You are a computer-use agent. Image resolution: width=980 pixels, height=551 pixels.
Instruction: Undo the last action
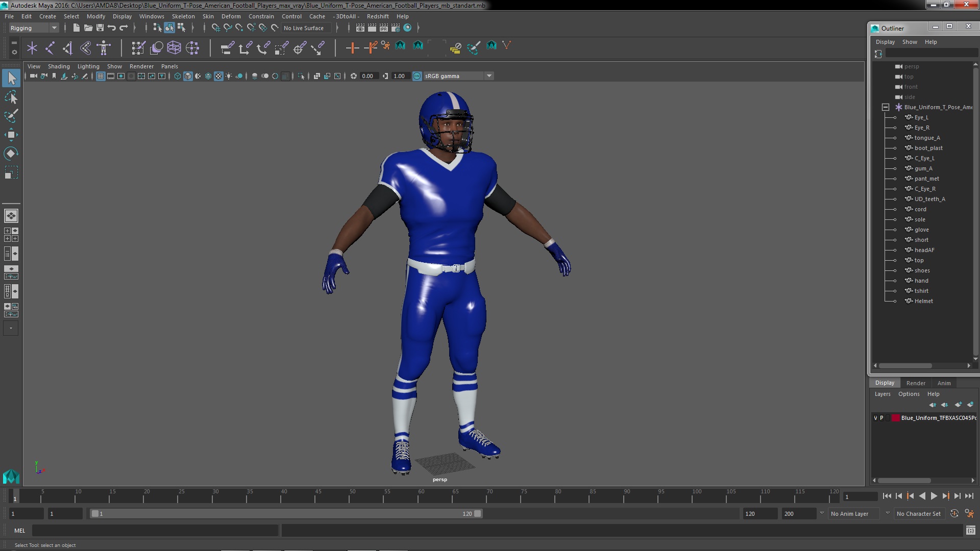pyautogui.click(x=112, y=28)
